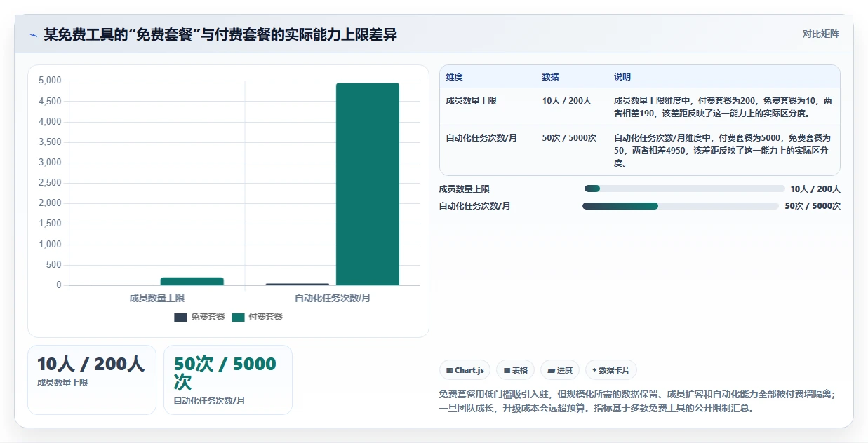Click the 成员数量上限 progress bar
Screen dimensions: 868x443
pyautogui.click(x=684, y=189)
